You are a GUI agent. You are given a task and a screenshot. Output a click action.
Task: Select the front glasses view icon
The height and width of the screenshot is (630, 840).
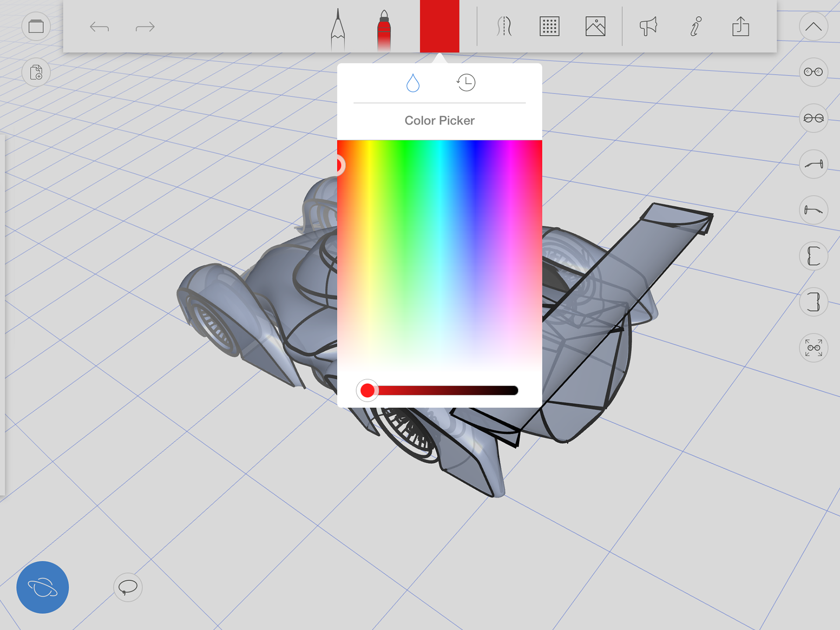coord(813,72)
